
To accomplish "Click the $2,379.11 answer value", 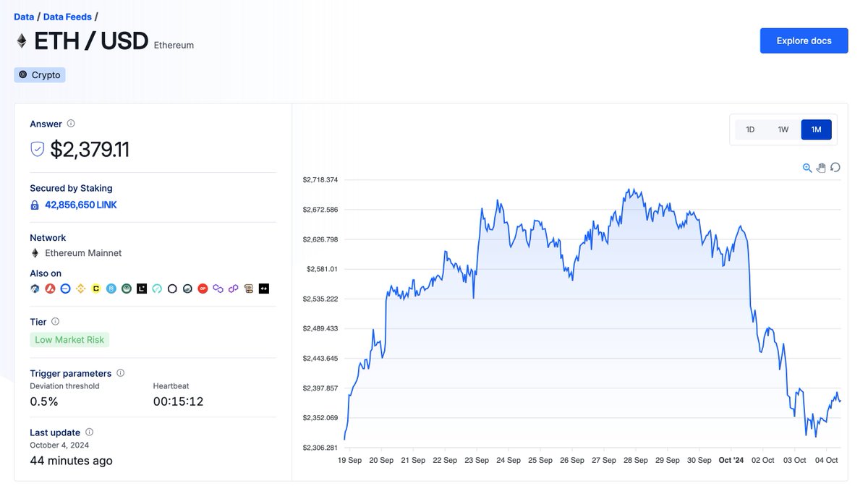I will tap(90, 150).
